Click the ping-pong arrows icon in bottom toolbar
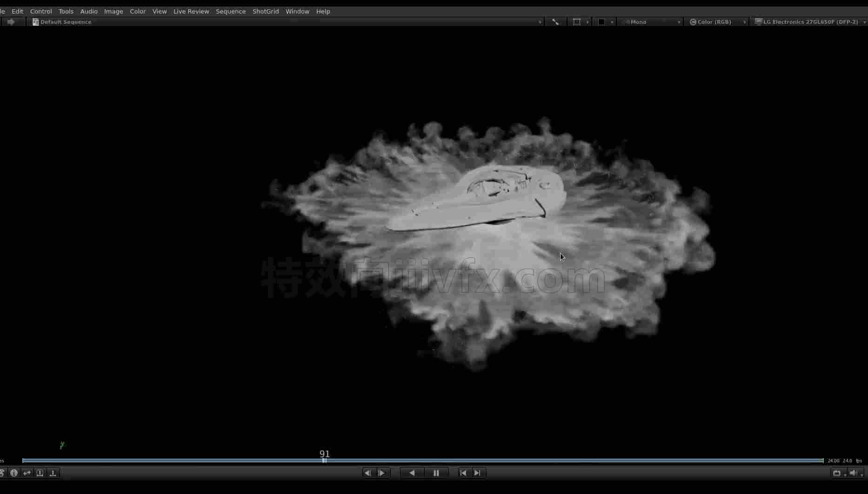This screenshot has height=494, width=868. [x=27, y=473]
